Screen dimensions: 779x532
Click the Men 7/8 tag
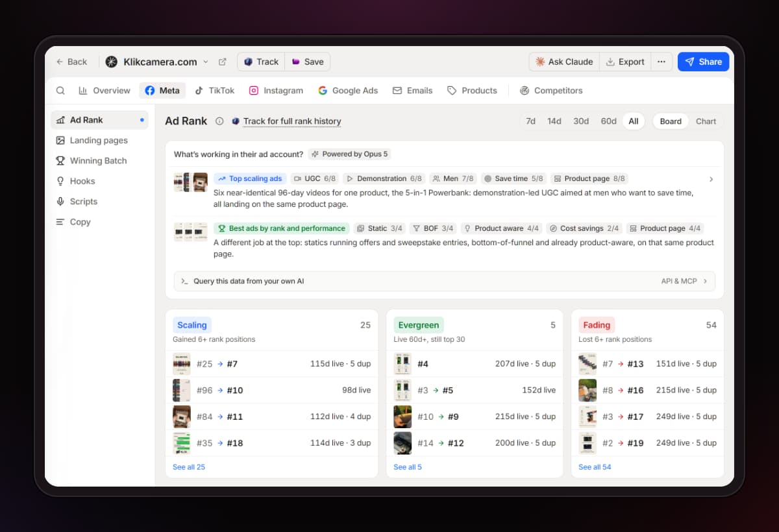coord(453,178)
